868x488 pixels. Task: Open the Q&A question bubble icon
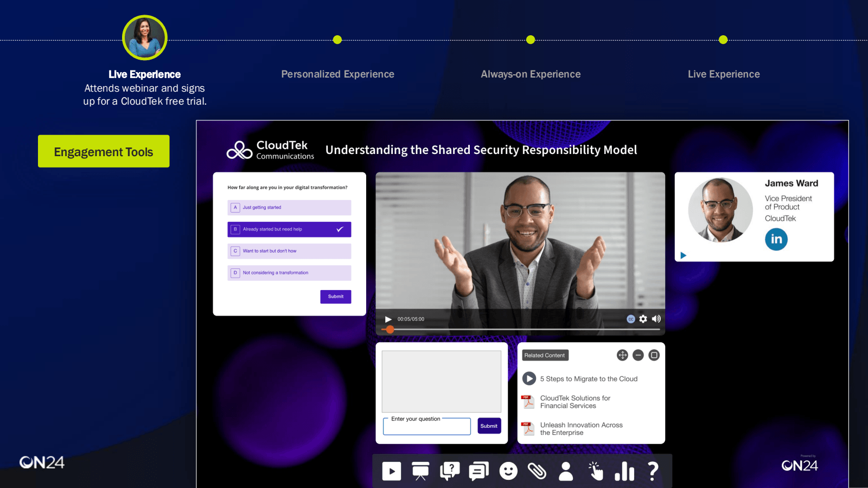[x=450, y=471]
